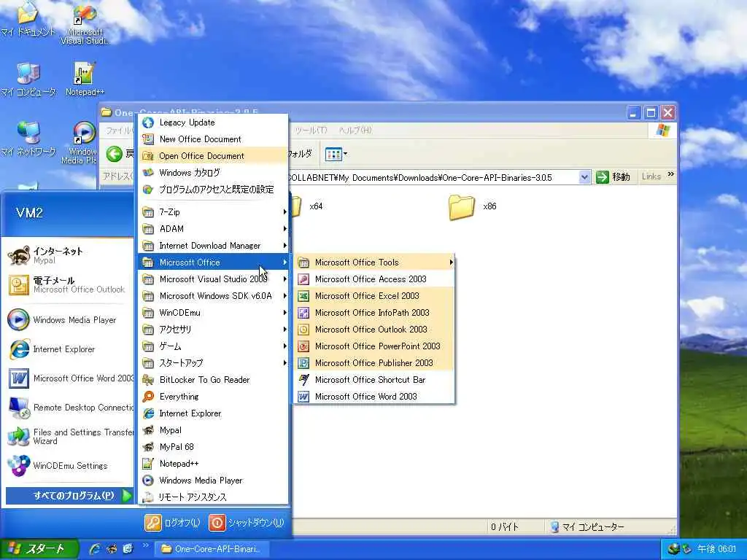Open the ヘルプ menu in explorer
This screenshot has height=560, width=747.
355,130
